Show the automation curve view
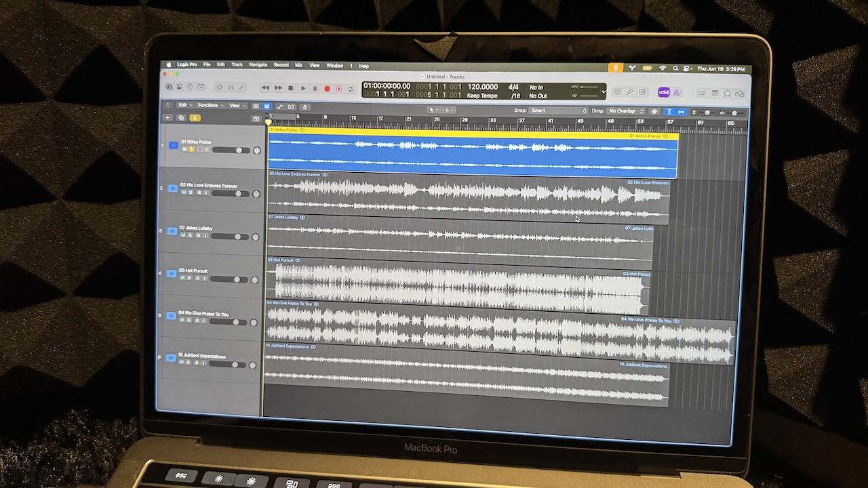The image size is (868, 488). 280,107
